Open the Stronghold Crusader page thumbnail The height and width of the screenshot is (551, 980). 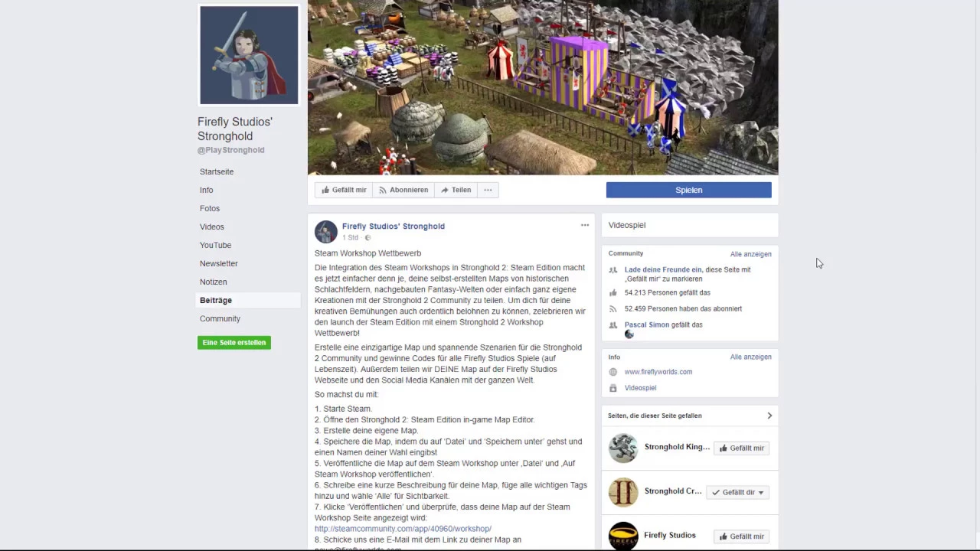pyautogui.click(x=623, y=492)
